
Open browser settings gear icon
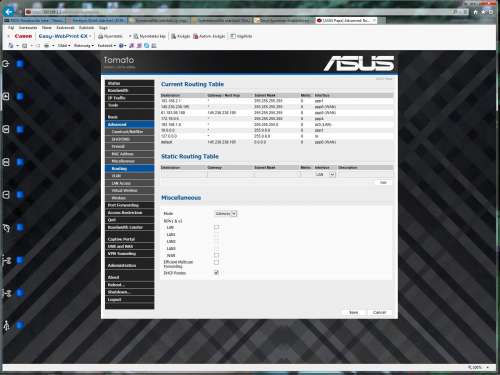pyautogui.click(x=491, y=12)
